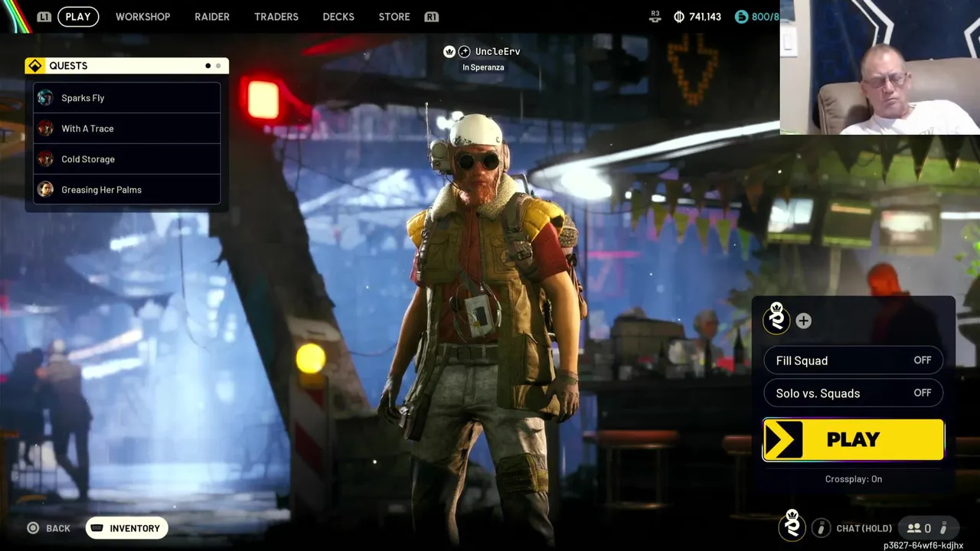Click the UncleErv player name

click(x=498, y=51)
